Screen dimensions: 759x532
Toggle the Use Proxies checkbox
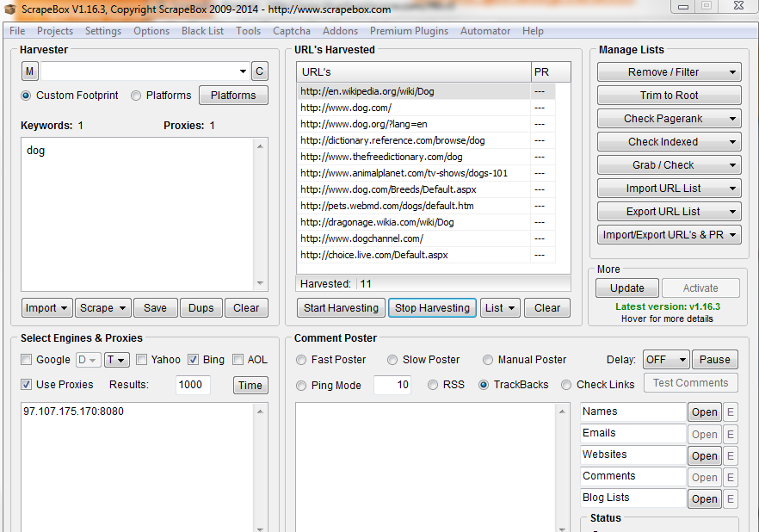(26, 384)
